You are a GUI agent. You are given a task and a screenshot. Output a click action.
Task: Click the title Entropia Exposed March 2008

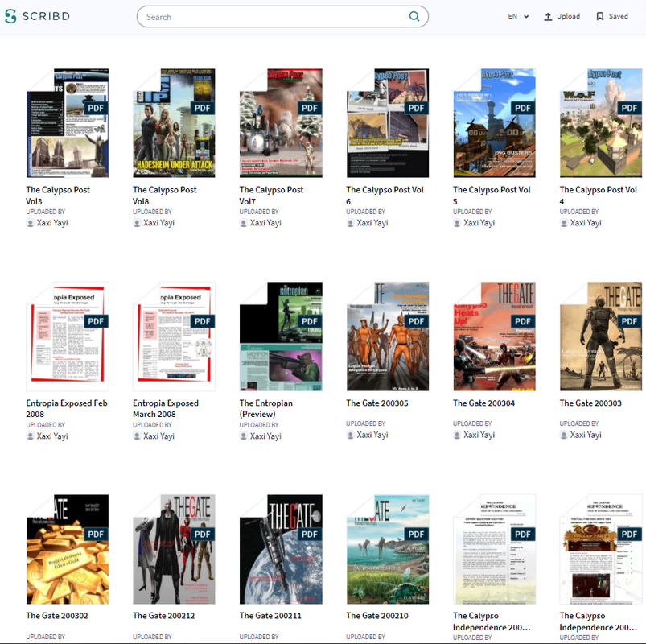(166, 409)
